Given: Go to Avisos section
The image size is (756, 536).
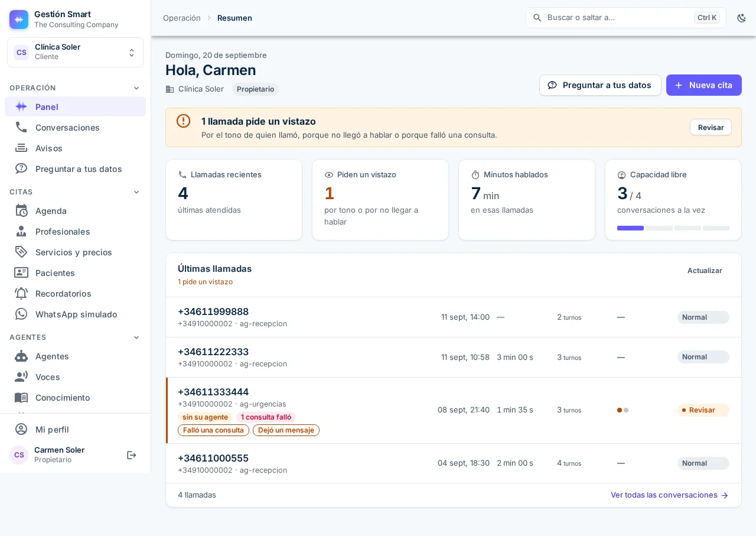Looking at the screenshot, I should tap(75, 148).
